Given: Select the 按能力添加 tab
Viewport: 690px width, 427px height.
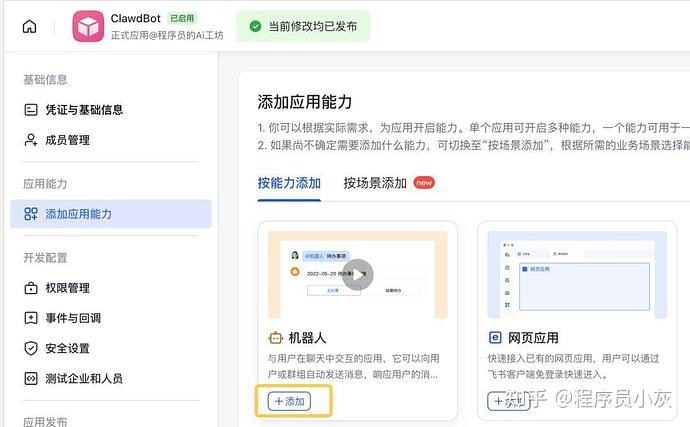Looking at the screenshot, I should coord(289,183).
